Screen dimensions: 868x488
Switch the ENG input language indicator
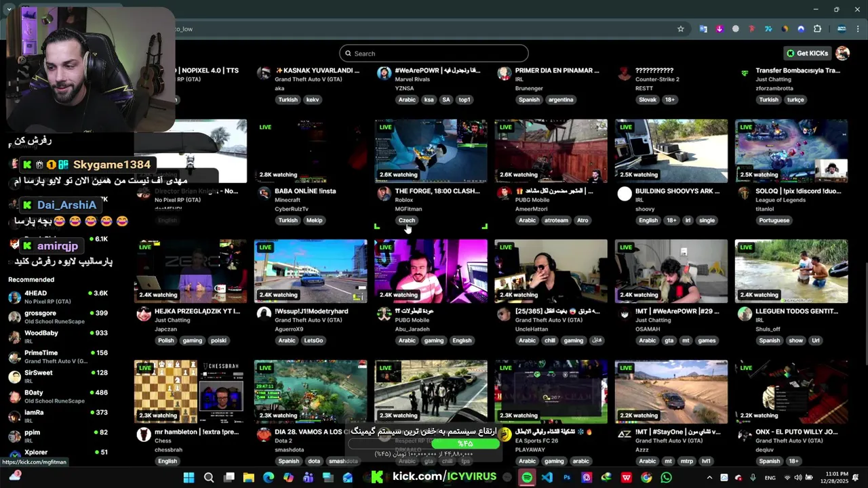(770, 478)
